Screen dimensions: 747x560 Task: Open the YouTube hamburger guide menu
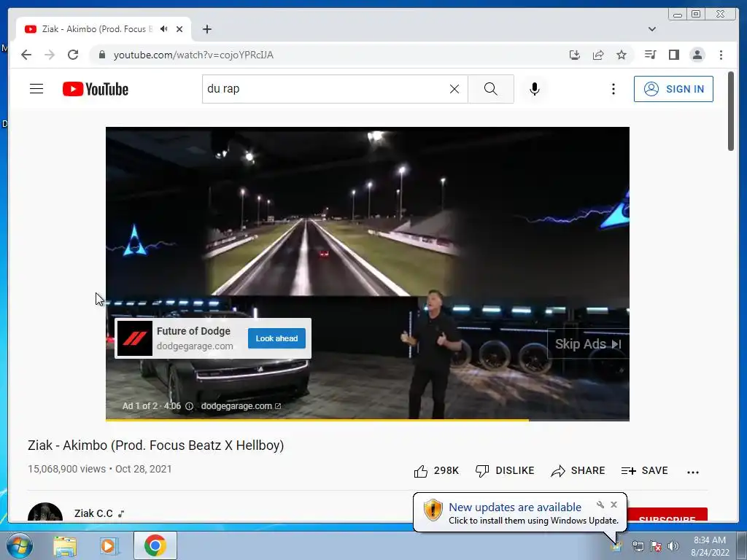click(x=36, y=89)
